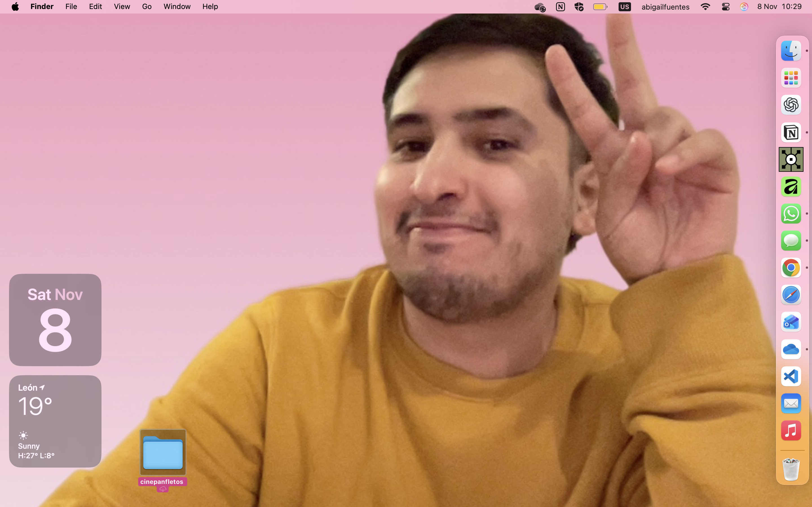Open Microsoft Outlook in the dock
Image resolution: width=812 pixels, height=507 pixels.
coord(791,322)
